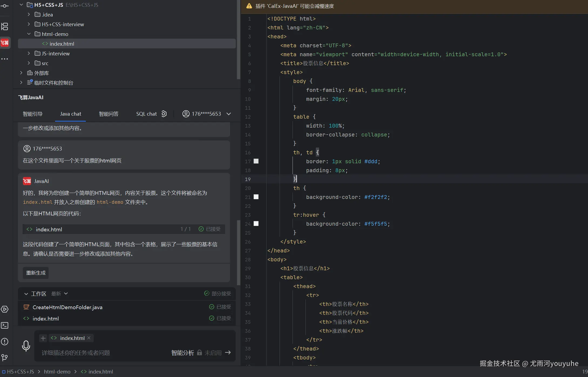
Task: Open the Commit tool window icon
Action: tap(5, 6)
